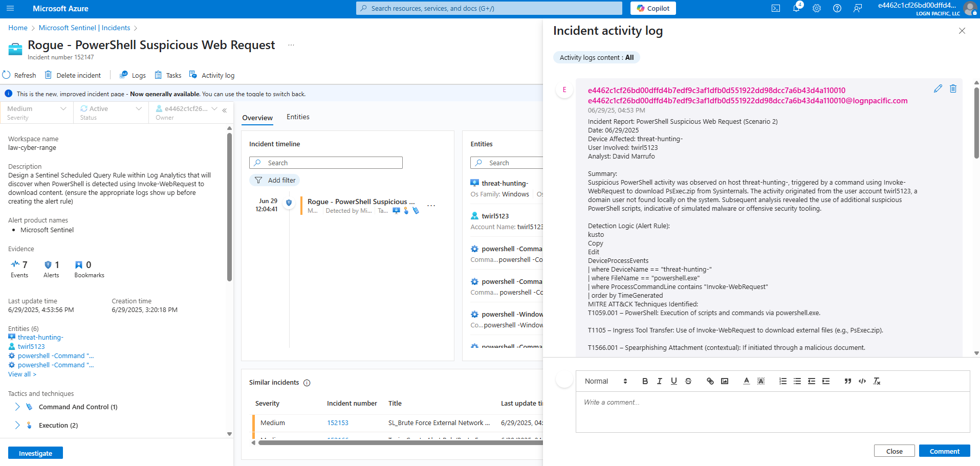The height and width of the screenshot is (466, 980).
Task: Select the Rogue PowerShell timeline alert
Action: [361, 206]
